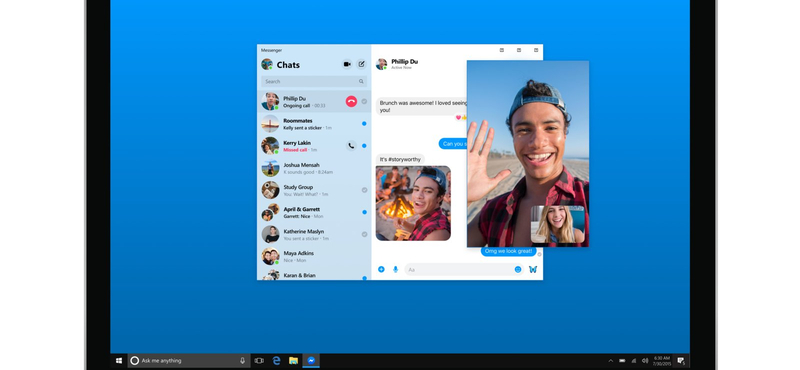Compose a new message with pencil icon
This screenshot has width=800, height=370.
[361, 64]
